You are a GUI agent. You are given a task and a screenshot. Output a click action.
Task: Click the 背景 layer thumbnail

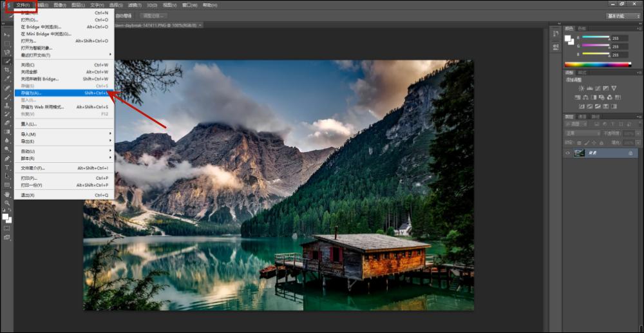pyautogui.click(x=580, y=153)
